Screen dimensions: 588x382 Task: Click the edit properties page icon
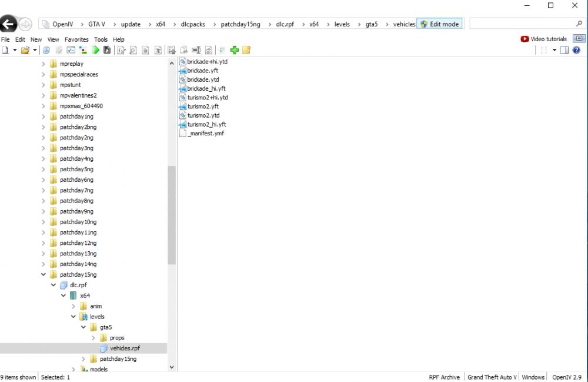[x=121, y=50]
